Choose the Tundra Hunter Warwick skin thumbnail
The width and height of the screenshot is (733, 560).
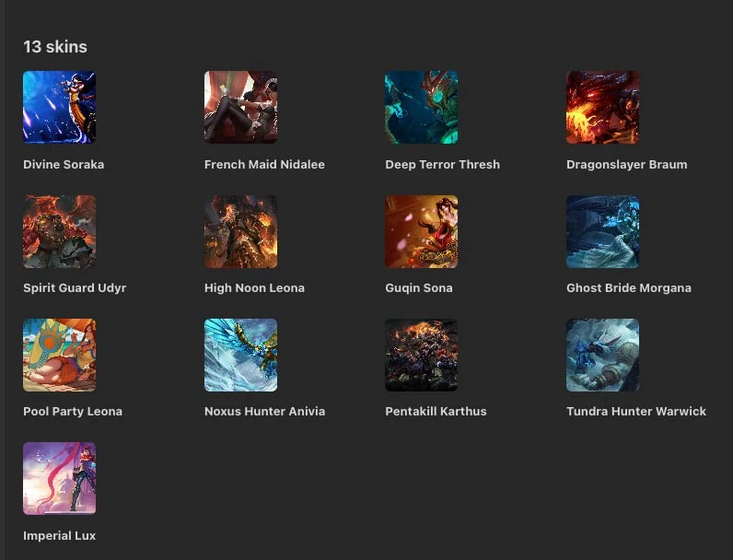click(602, 355)
